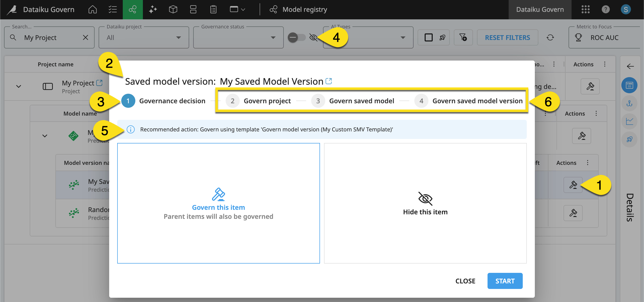This screenshot has width=644, height=302.
Task: Open the checklist view in the top navbar
Action: [x=112, y=9]
